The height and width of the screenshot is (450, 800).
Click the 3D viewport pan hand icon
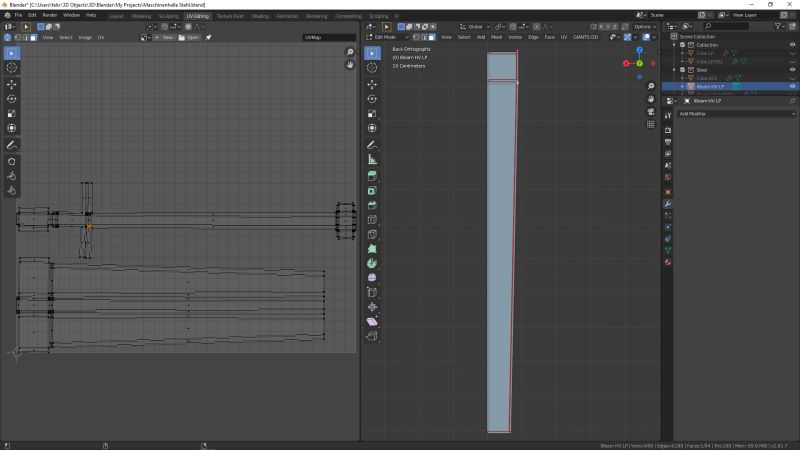[x=651, y=99]
